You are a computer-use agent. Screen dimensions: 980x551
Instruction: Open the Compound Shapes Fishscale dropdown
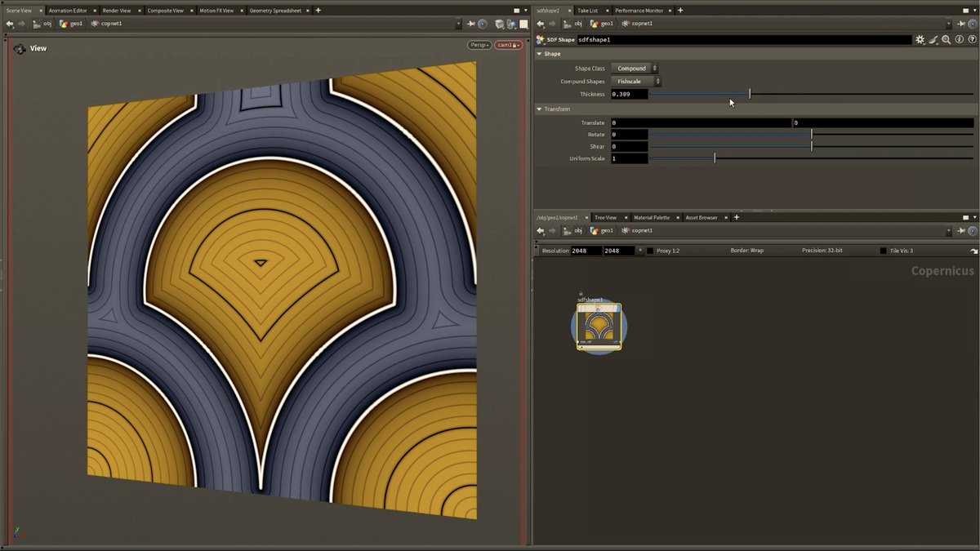(636, 81)
